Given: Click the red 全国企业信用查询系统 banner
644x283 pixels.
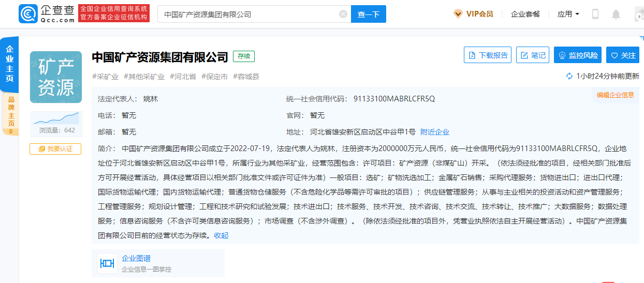Looking at the screenshot, I should pyautogui.click(x=114, y=14).
